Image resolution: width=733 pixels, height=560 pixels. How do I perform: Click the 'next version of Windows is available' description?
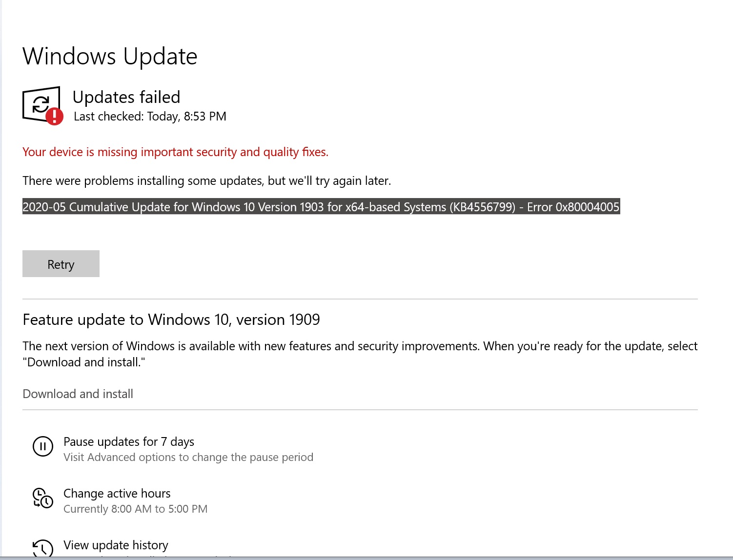point(360,354)
